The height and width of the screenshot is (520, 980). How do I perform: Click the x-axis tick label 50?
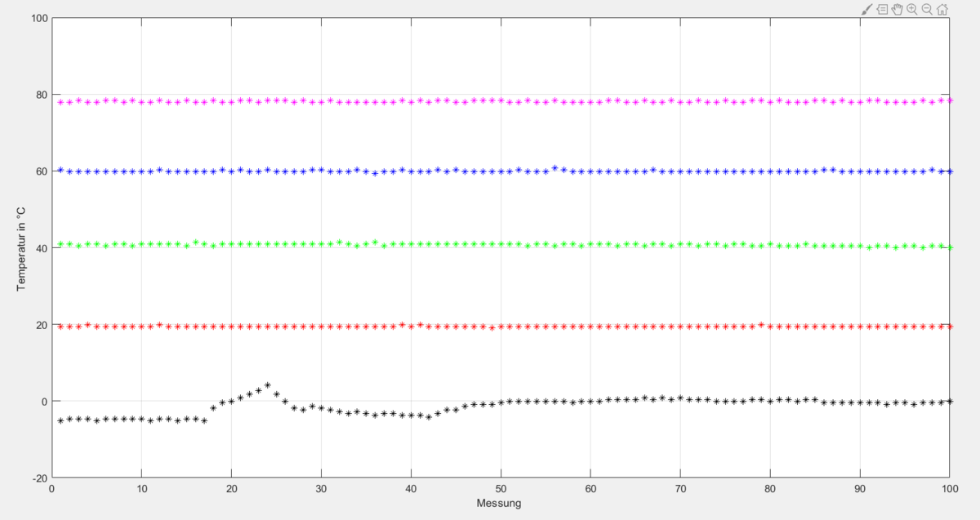[500, 489]
